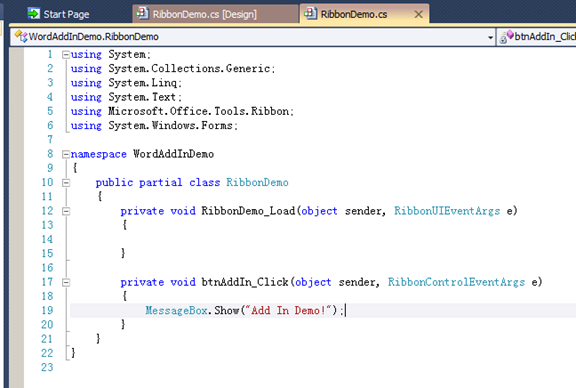Click the class icon beside WordAddInDemo.RibbonDemo
576x388 pixels.
click(21, 36)
